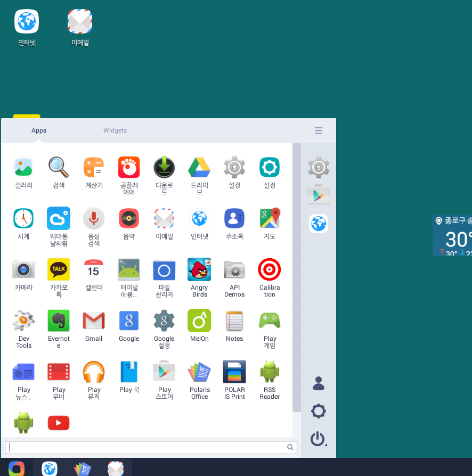The width and height of the screenshot is (472, 476).
Task: Launch 곰플레이어 media player
Action: pos(129,167)
